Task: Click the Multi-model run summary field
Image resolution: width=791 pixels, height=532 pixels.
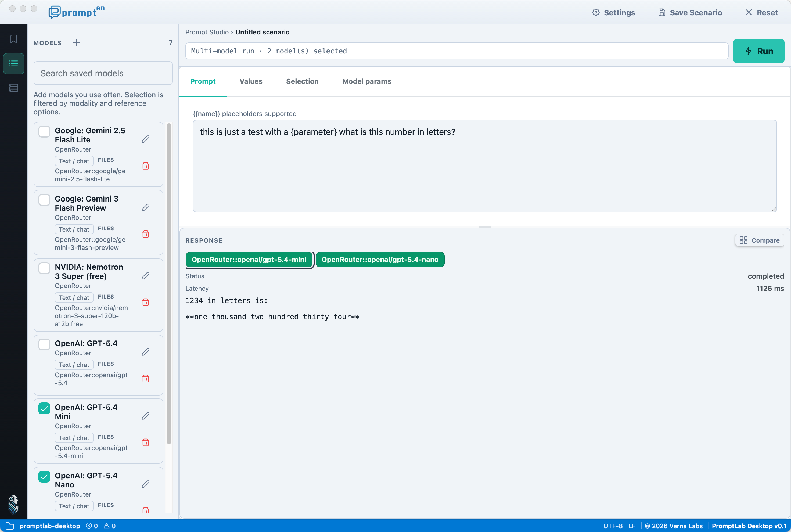Action: pos(456,51)
